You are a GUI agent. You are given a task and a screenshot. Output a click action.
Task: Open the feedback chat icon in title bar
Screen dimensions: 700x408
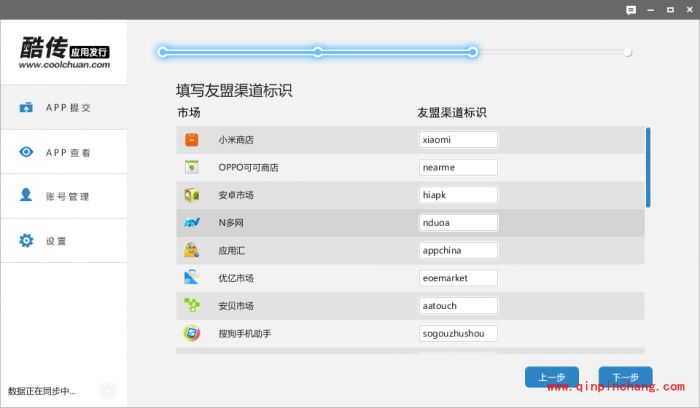pyautogui.click(x=631, y=10)
